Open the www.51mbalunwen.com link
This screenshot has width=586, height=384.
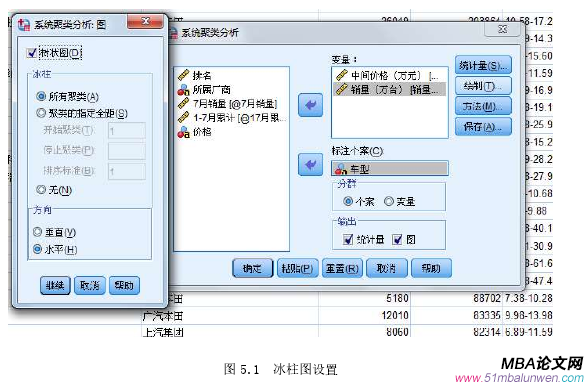tap(519, 378)
